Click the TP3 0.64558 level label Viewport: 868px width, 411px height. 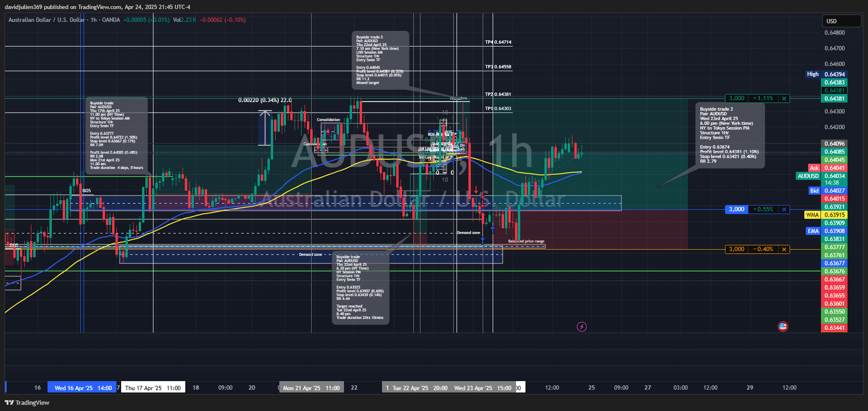point(498,67)
